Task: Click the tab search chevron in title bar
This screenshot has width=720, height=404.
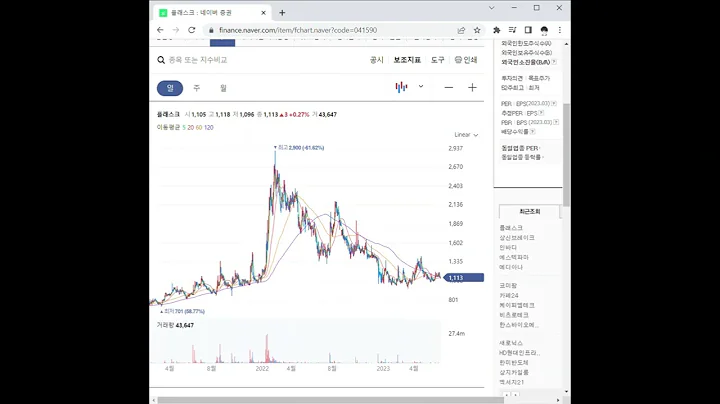Action: coord(491,8)
